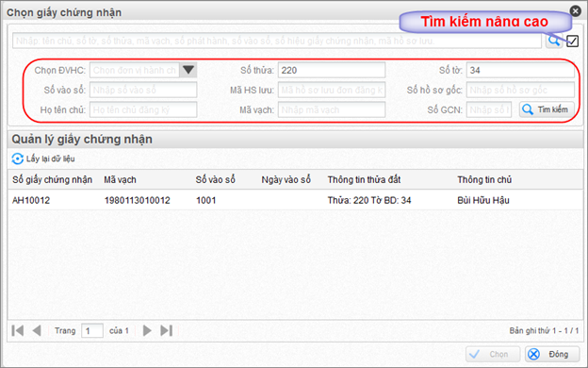Screen dimensions: 588x368
Task: Open the Chọn ĐVHC dropdown arrow
Action: tap(188, 70)
